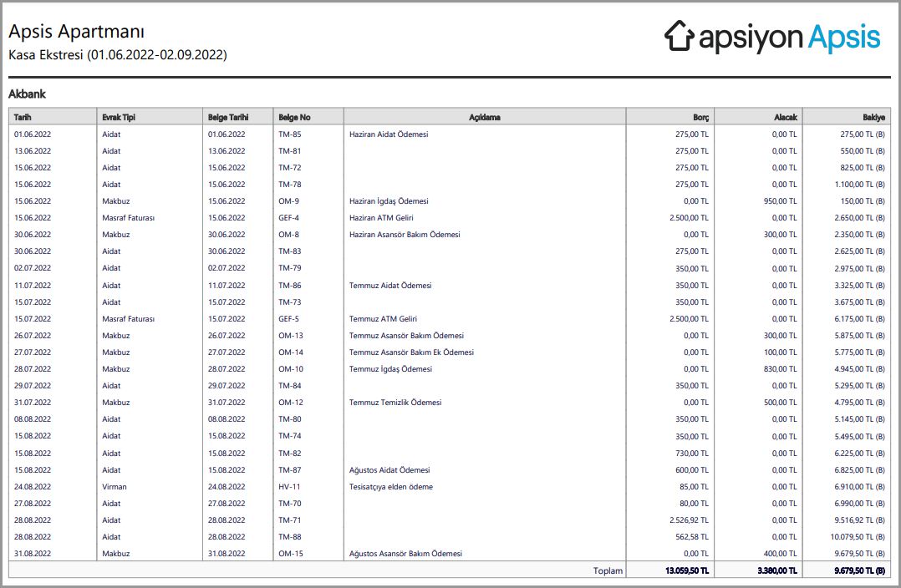901x588 pixels.
Task: Click the blue Apsis logo text
Action: (x=843, y=38)
